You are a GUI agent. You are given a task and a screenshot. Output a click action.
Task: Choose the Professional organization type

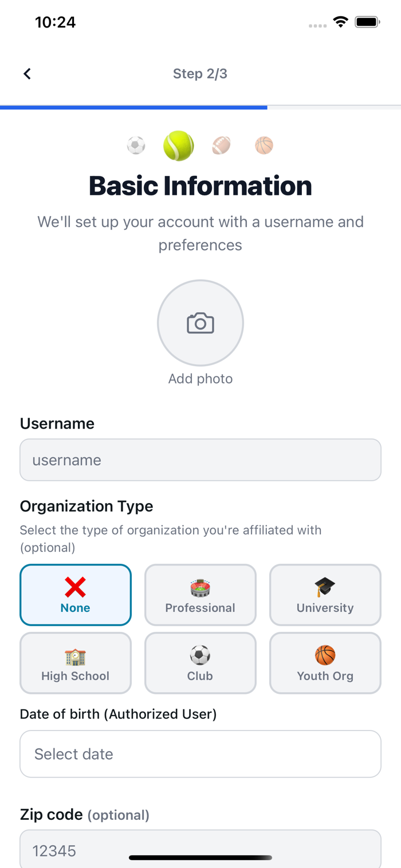pyautogui.click(x=200, y=595)
